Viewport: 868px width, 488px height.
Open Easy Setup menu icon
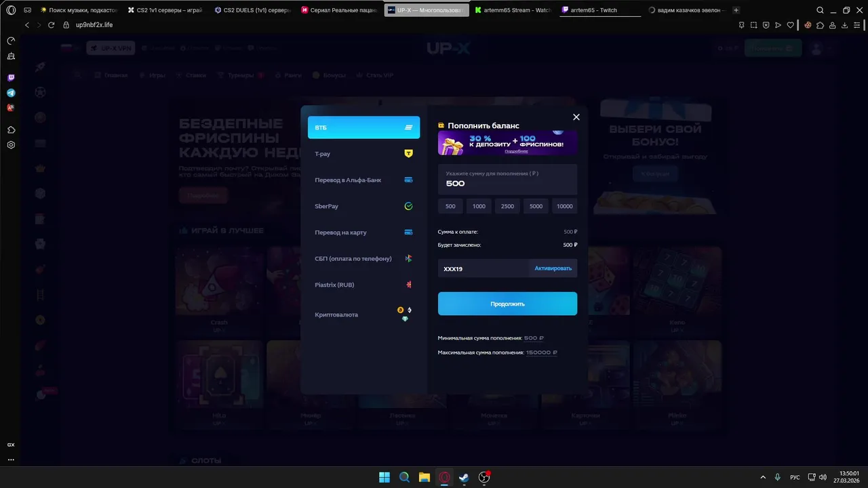(857, 25)
